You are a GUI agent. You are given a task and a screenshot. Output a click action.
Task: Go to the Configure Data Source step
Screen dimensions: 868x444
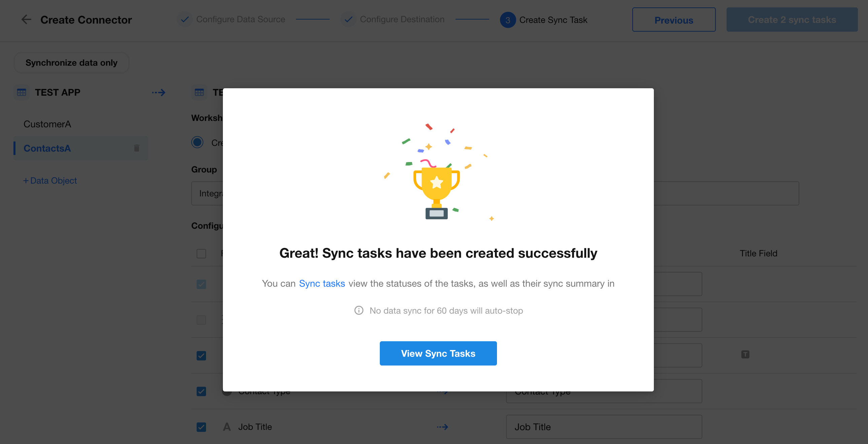click(240, 20)
